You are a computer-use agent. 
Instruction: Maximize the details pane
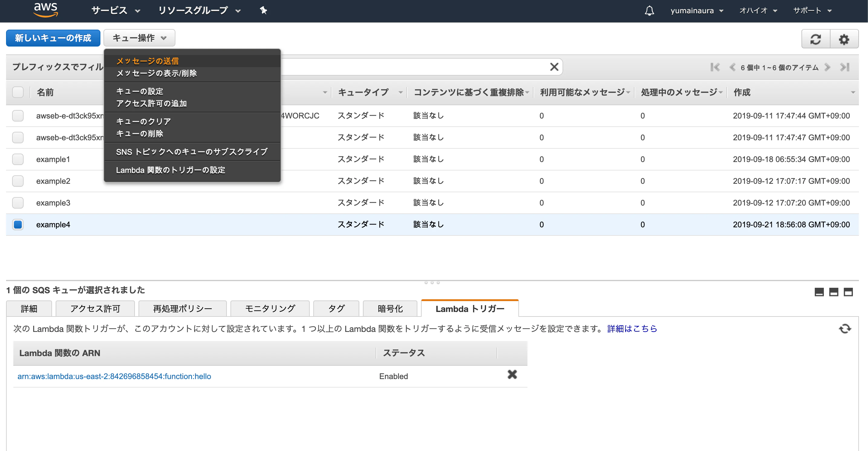[x=848, y=292]
